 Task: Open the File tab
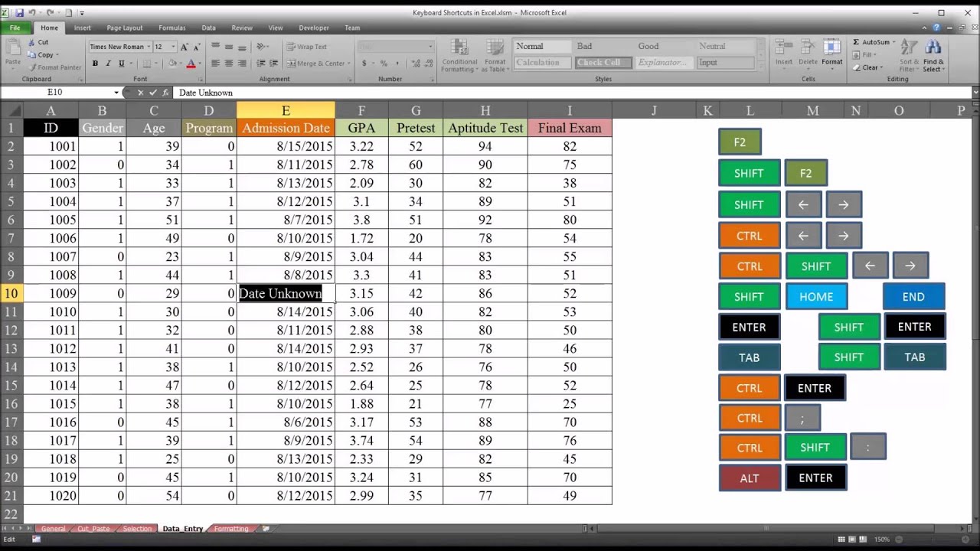15,28
